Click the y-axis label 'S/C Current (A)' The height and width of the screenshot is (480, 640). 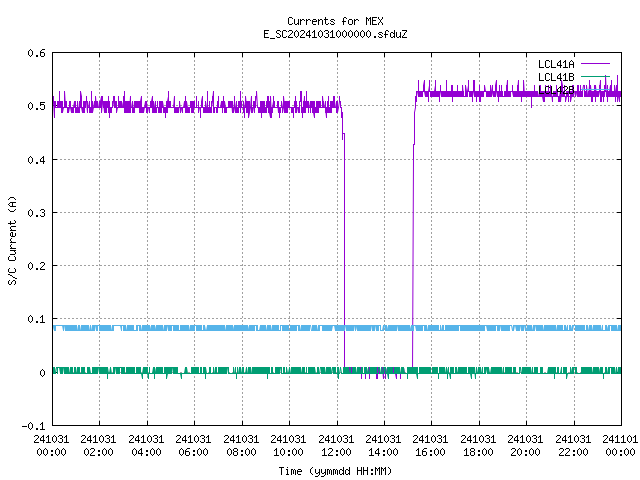pyautogui.click(x=13, y=240)
